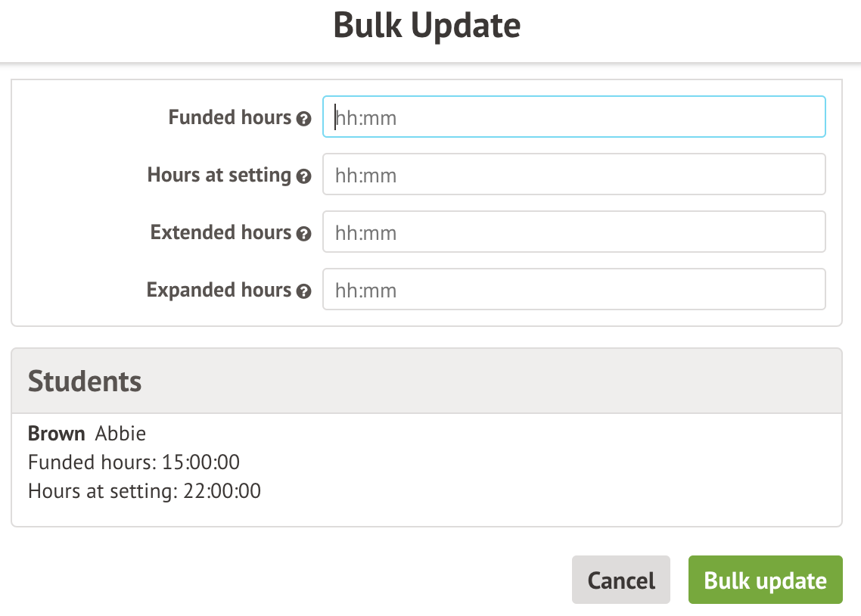Click the Expanded hours hh:mm field
861x616 pixels.
pyautogui.click(x=573, y=290)
